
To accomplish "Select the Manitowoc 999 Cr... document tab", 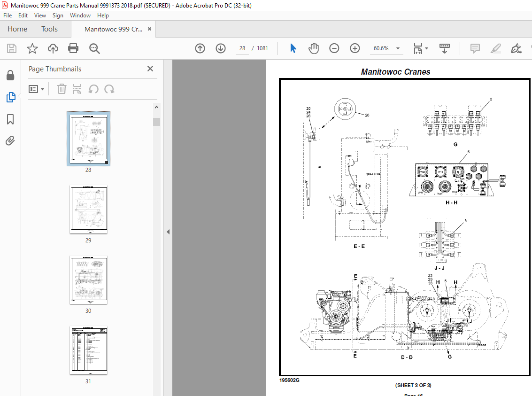I will [x=113, y=29].
